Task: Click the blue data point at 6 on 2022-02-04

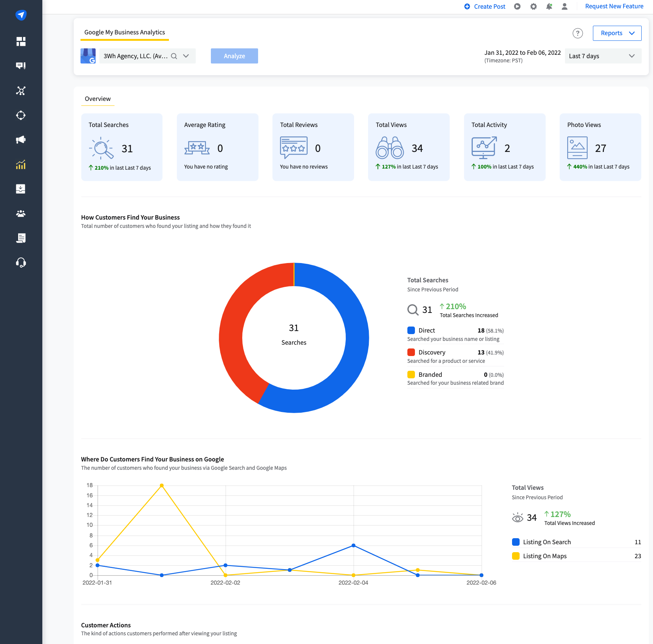Action: point(353,545)
